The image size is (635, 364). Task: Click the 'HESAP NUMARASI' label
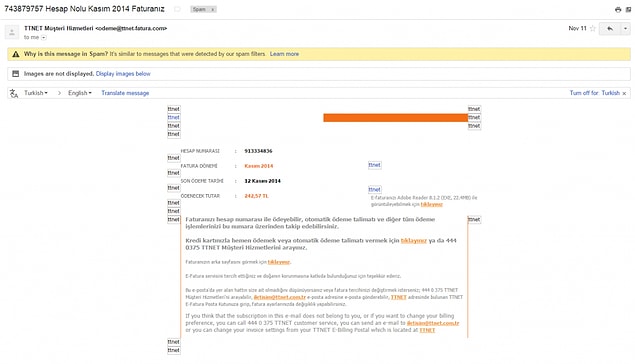(x=200, y=151)
